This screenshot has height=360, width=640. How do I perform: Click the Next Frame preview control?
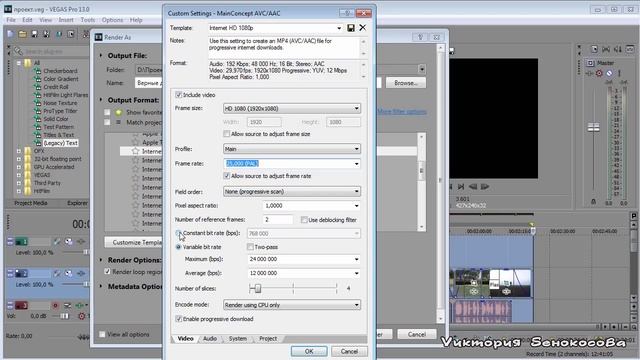click(484, 187)
